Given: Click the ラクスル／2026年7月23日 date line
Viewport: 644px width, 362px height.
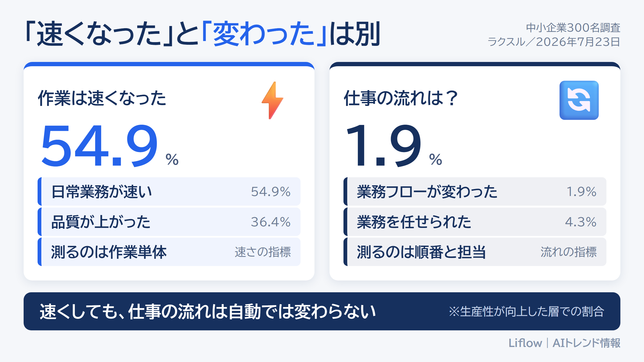Looking at the screenshot, I should pos(554,42).
